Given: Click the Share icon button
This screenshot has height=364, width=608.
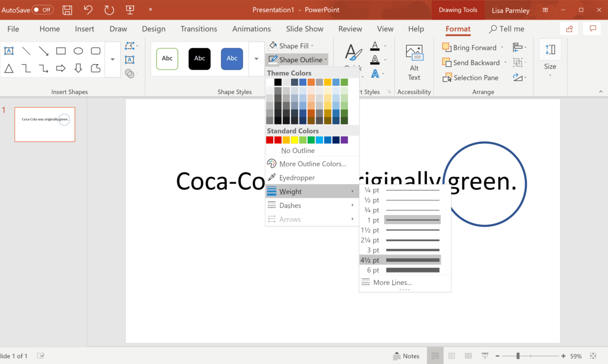Looking at the screenshot, I should pyautogui.click(x=569, y=29).
